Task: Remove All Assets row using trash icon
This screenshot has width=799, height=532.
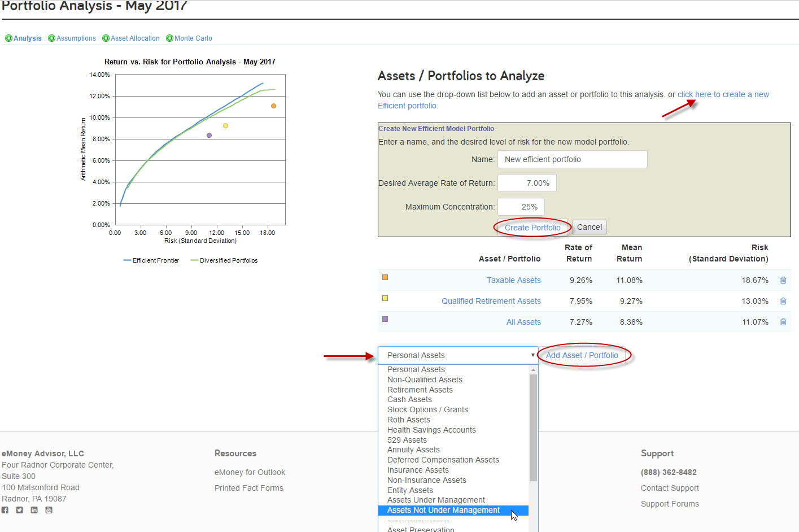Action: [x=783, y=322]
